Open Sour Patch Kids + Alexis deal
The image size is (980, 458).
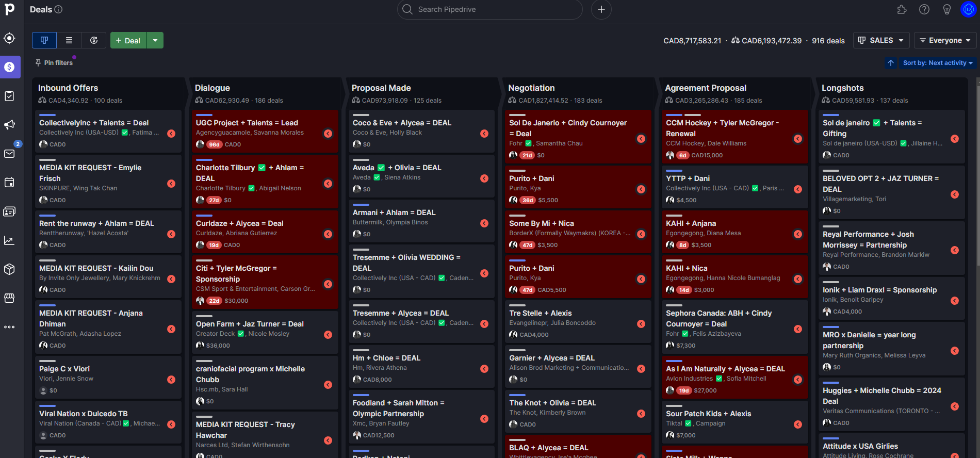[x=735, y=422]
